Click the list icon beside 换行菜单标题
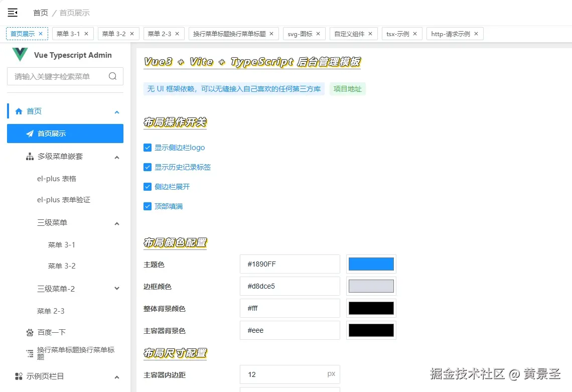This screenshot has height=392, width=572. tap(30, 353)
